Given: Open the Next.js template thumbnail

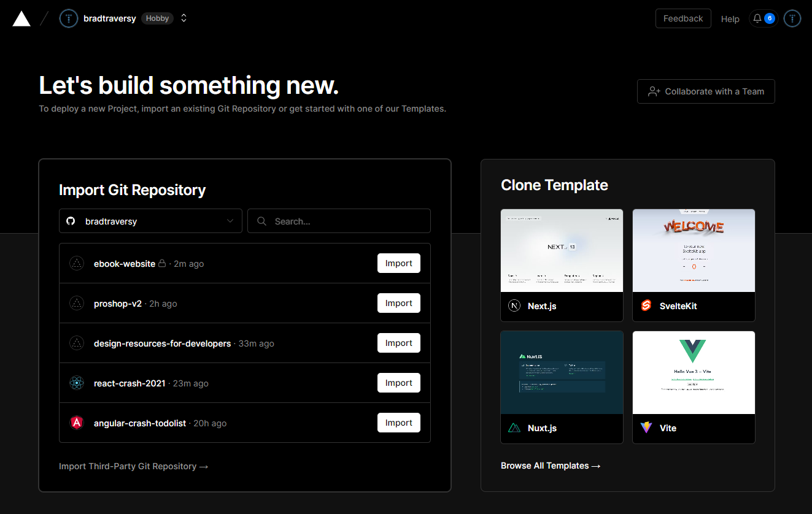Looking at the screenshot, I should coord(562,250).
